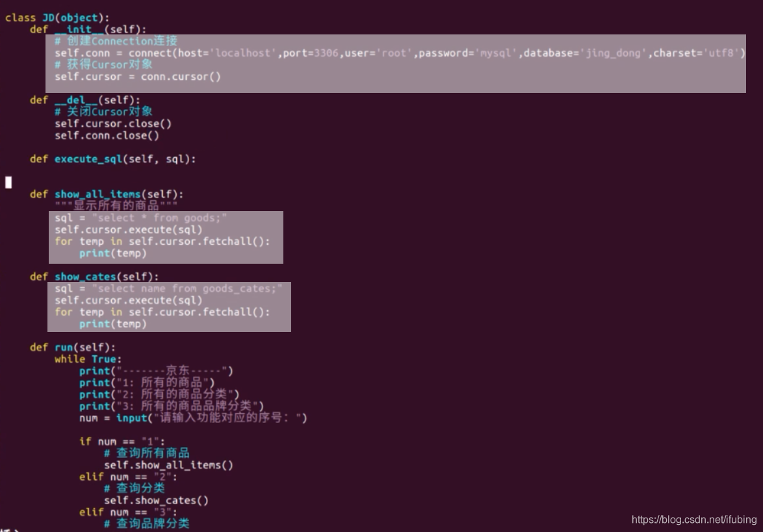Click the 'for temp in' loop in show_all_items

pyautogui.click(x=162, y=242)
